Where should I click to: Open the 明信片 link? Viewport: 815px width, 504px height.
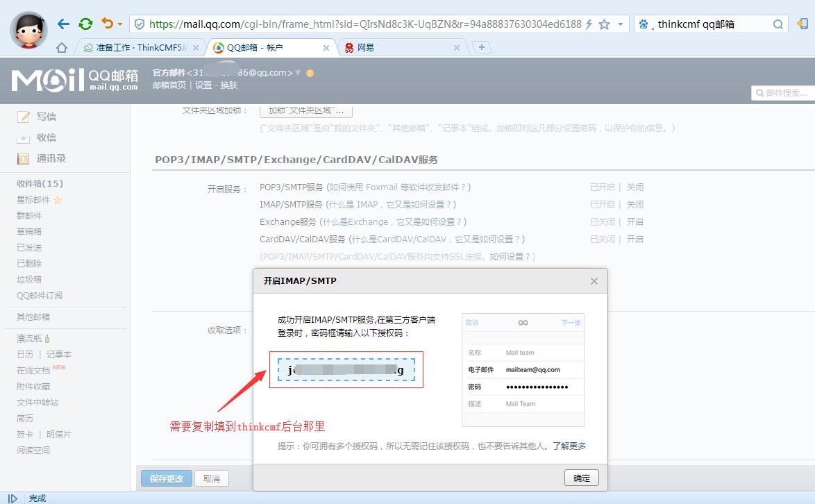[59, 435]
